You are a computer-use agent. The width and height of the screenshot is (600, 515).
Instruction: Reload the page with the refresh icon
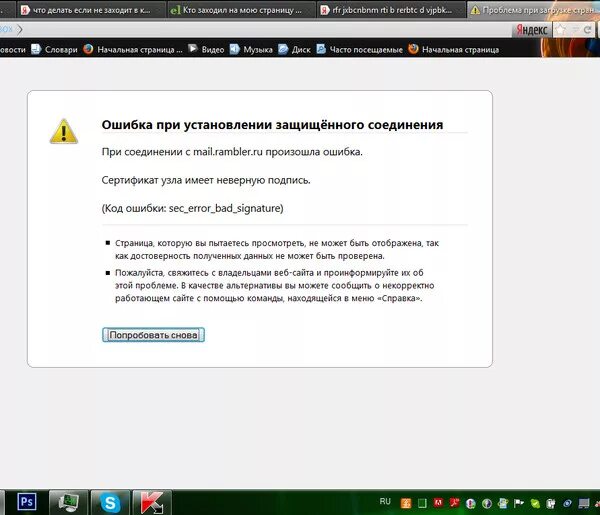coord(587,30)
